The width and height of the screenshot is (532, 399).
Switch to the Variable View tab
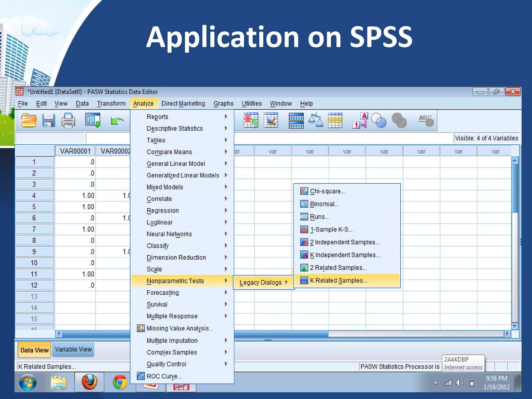[73, 349]
